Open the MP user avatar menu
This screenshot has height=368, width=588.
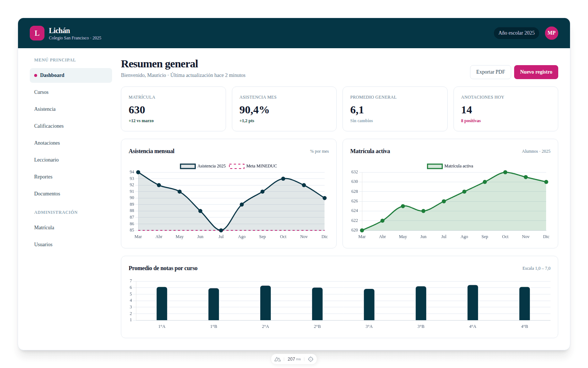pyautogui.click(x=552, y=33)
